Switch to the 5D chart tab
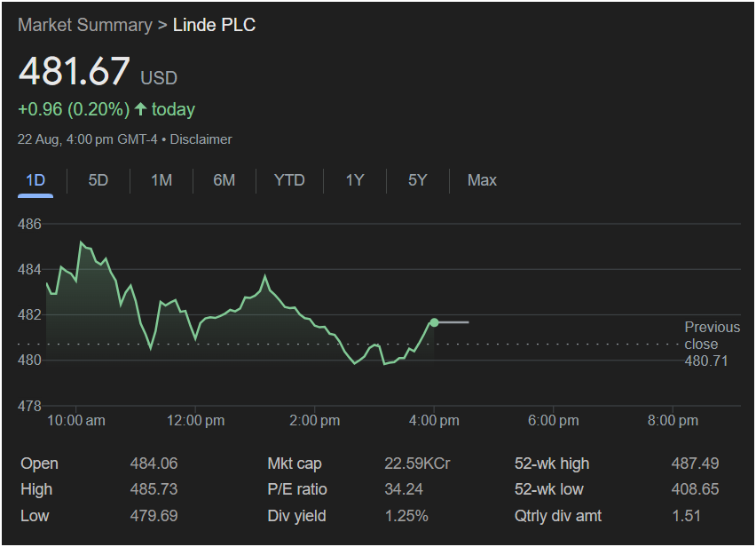 point(98,180)
